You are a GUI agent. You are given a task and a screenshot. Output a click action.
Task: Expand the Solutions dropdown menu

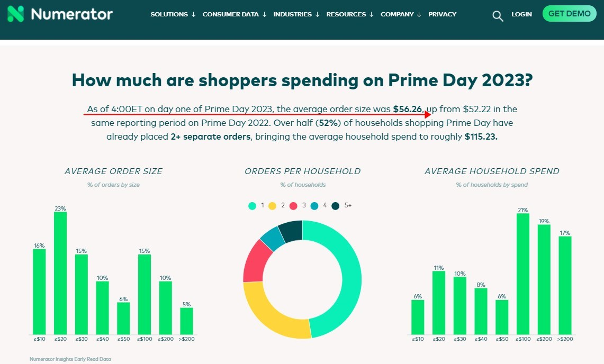click(x=173, y=14)
